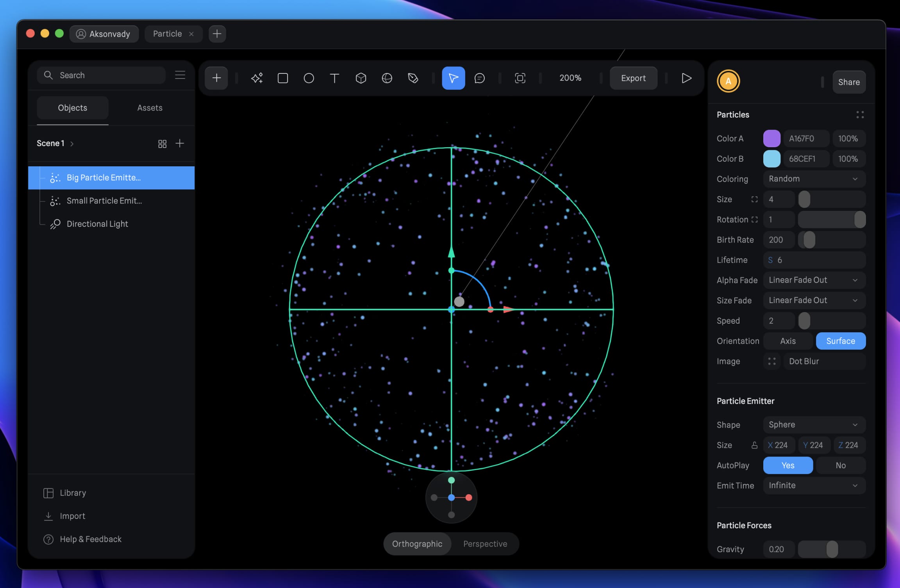Switch to the Assets tab
Image resolution: width=900 pixels, height=588 pixels.
click(x=150, y=107)
